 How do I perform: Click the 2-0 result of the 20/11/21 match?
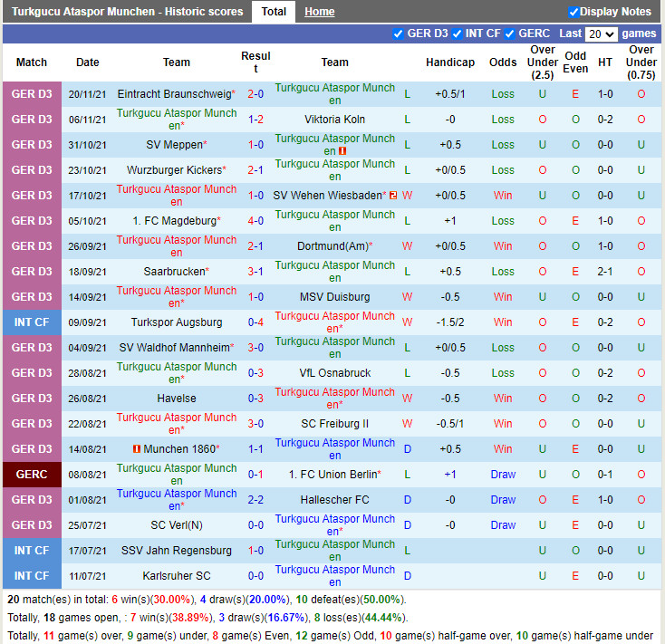[255, 94]
